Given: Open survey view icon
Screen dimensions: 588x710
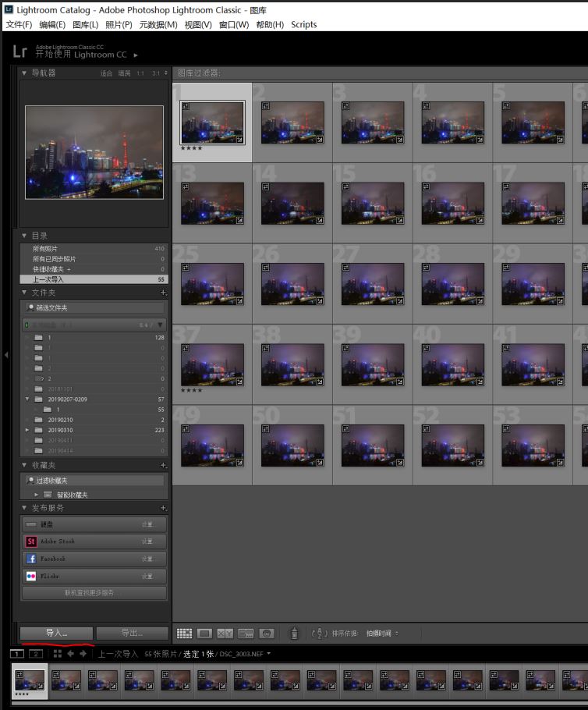Looking at the screenshot, I should coord(246,634).
